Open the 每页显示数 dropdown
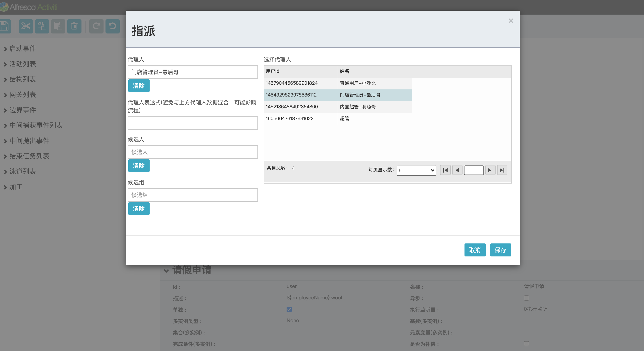Viewport: 644px width, 351px height. (x=416, y=170)
